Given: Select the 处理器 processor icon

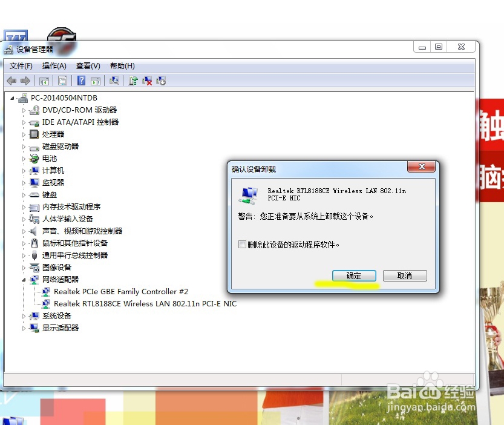Looking at the screenshot, I should click(x=34, y=134).
